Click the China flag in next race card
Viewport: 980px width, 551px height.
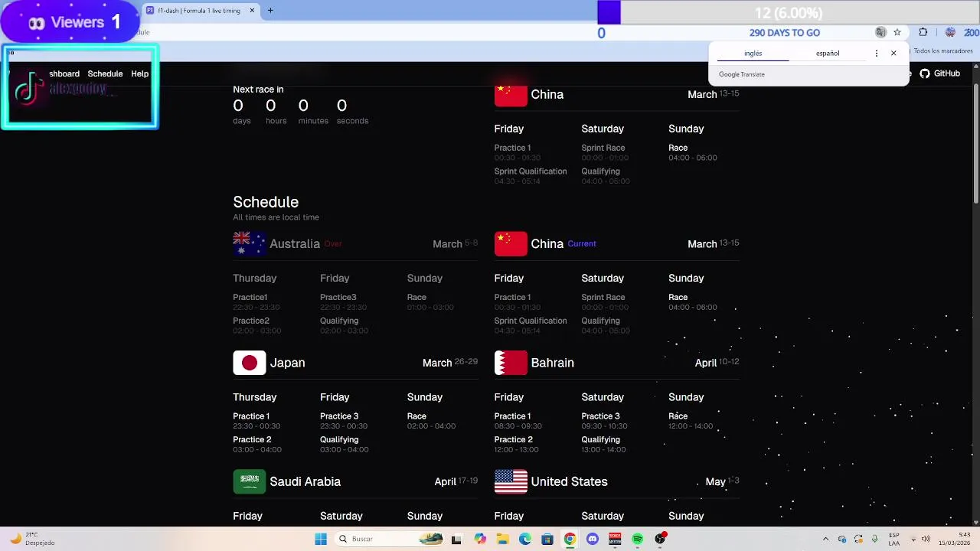(x=511, y=95)
